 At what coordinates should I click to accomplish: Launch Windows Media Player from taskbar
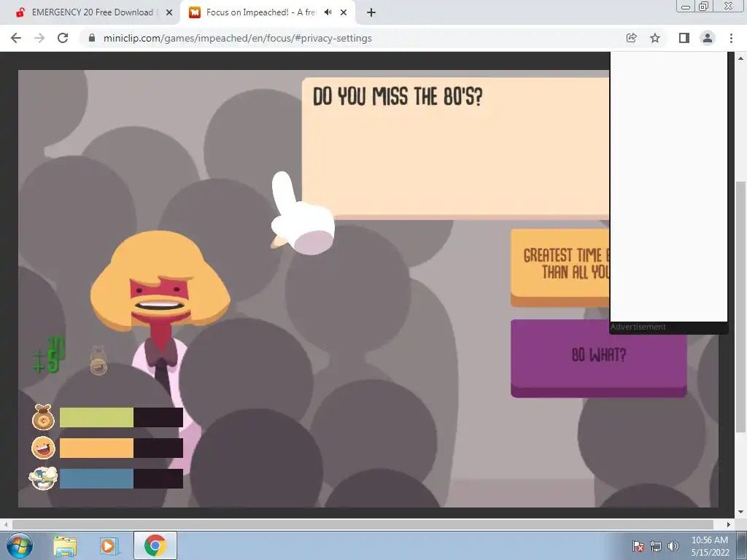point(109,546)
